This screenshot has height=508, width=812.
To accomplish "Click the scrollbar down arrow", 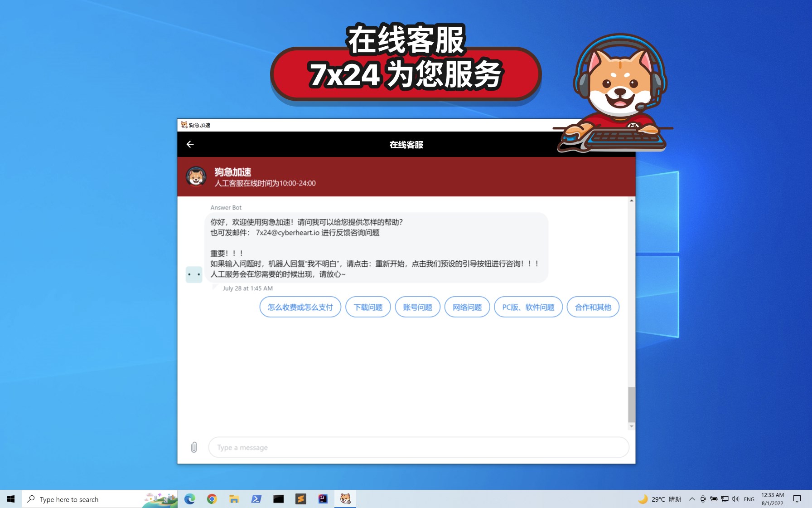I will tap(632, 426).
